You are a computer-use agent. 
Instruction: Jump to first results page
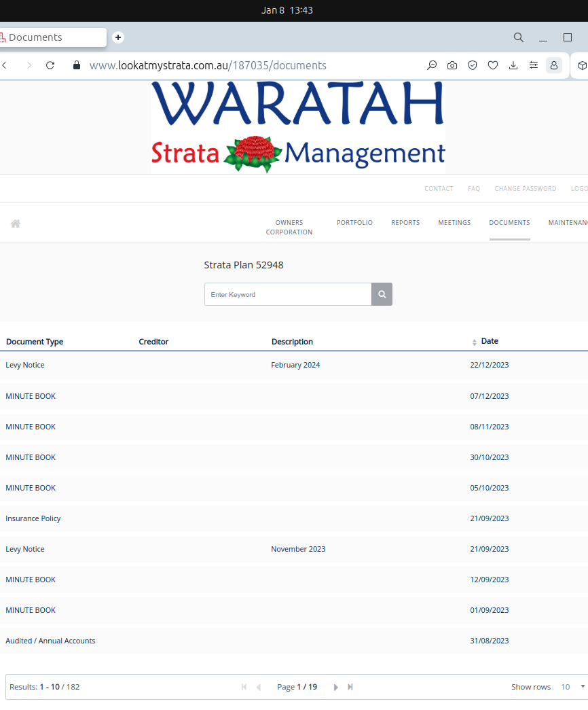244,687
